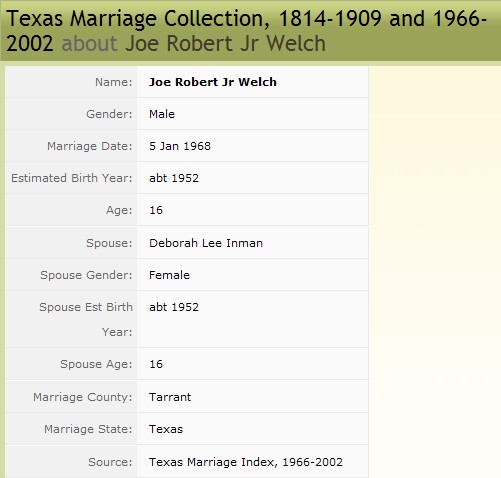The width and height of the screenshot is (501, 478).
Task: Select the Spouse Age value 16
Action: click(x=156, y=364)
